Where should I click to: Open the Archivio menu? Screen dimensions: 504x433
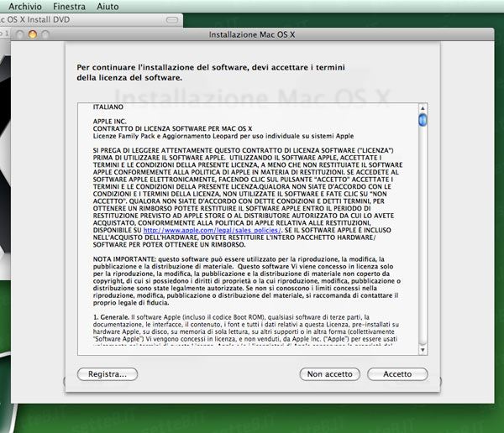point(24,6)
